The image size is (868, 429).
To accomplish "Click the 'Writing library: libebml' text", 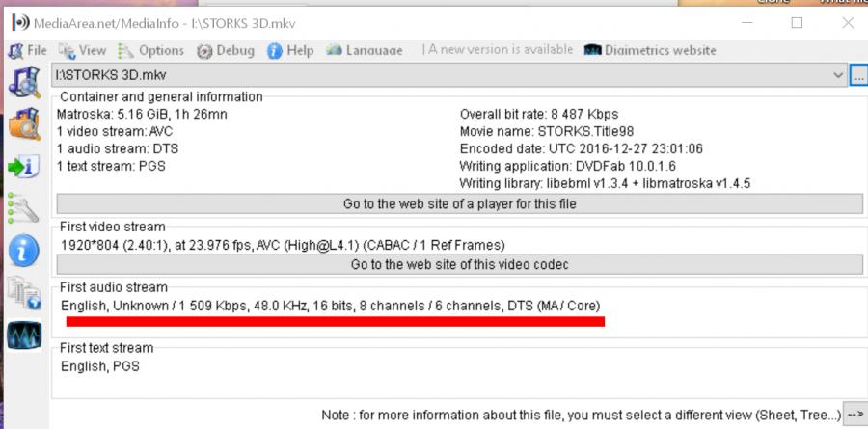I will 605,183.
